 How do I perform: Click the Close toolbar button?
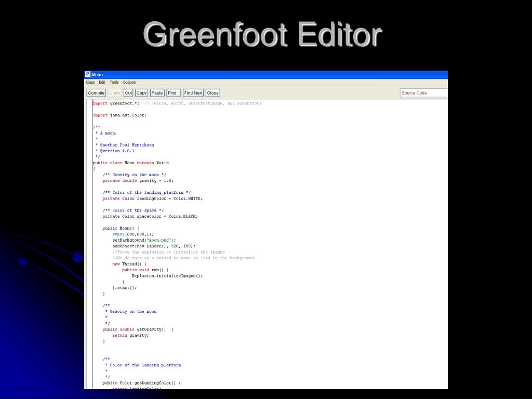[x=212, y=93]
